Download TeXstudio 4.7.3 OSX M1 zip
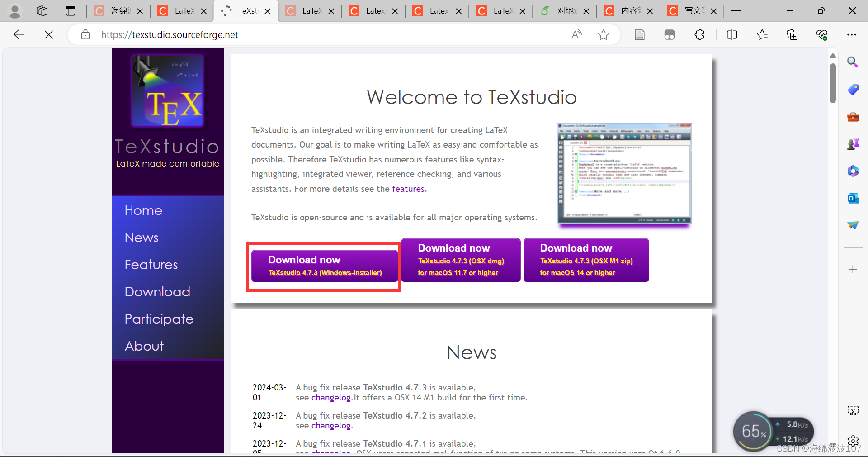 (586, 260)
